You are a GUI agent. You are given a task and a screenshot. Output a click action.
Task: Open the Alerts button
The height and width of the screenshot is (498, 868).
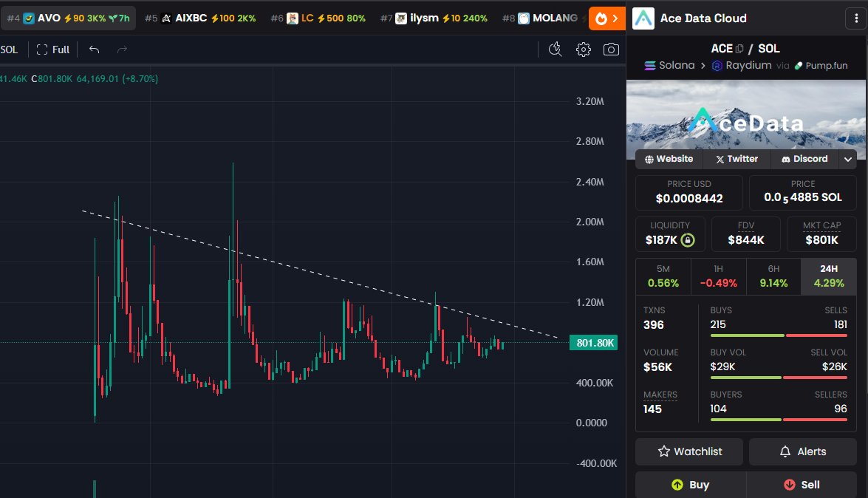pyautogui.click(x=803, y=451)
